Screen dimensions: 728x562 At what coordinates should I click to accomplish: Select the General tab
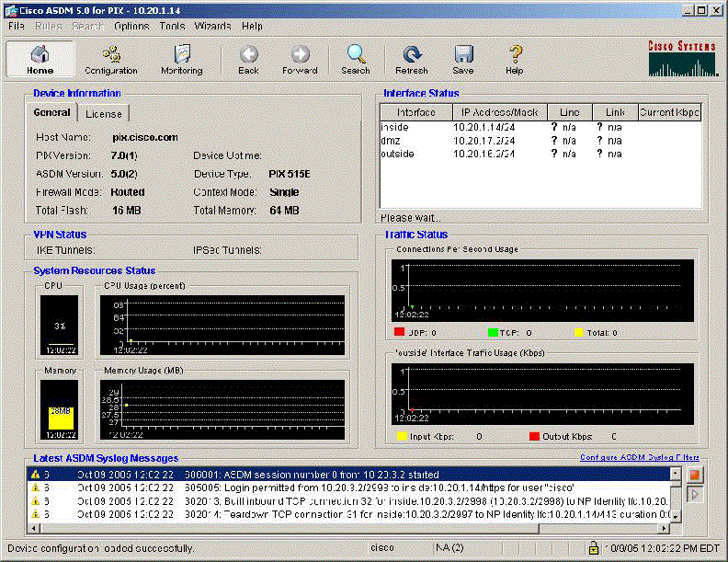[51, 113]
